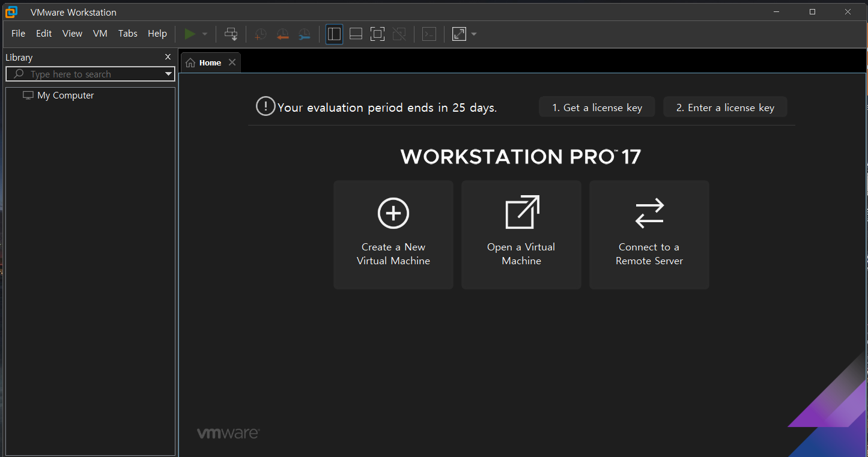This screenshot has height=457, width=868.
Task: Click Open a Virtual Machine tile
Action: pos(521,235)
